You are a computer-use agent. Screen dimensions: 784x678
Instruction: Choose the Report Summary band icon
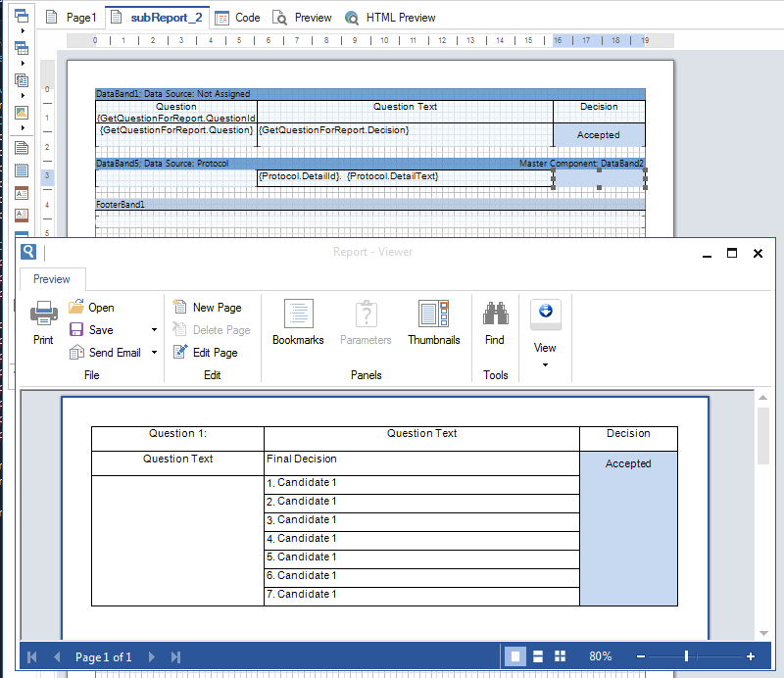[22, 170]
